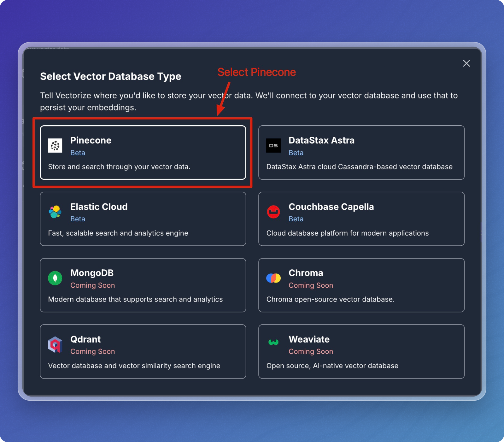Choose the MongoDB card title

pos(92,273)
